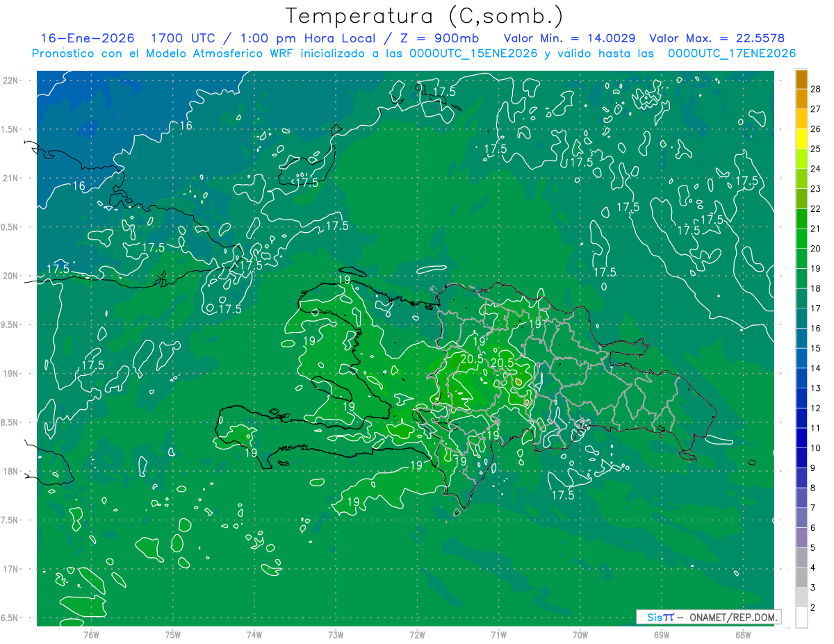834x644 pixels.
Task: Click the orange swatch between 27 and 28
Action: click(801, 99)
